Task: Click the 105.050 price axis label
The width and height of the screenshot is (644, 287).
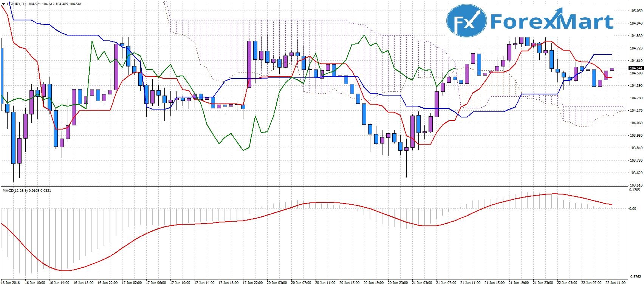Action: pos(636,11)
